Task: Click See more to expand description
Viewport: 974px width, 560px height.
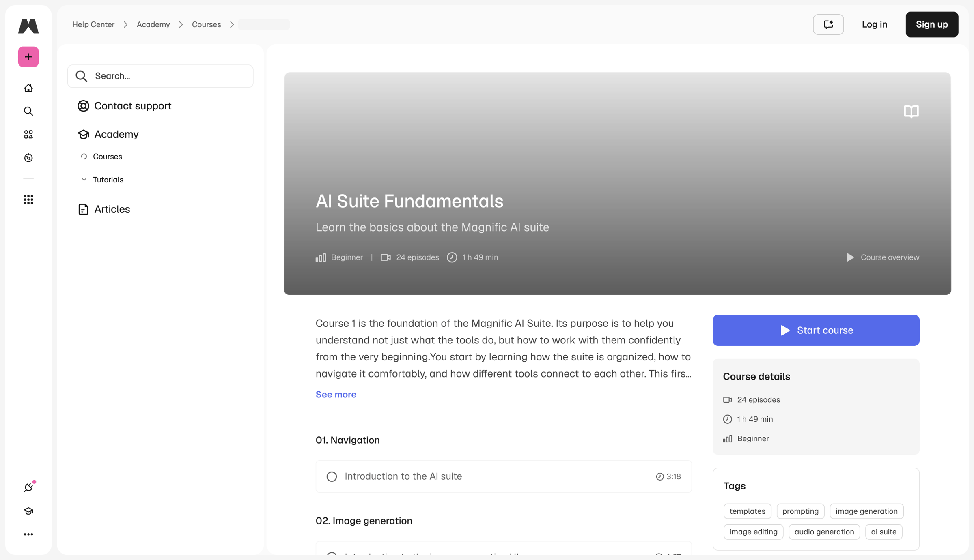Action: pyautogui.click(x=336, y=394)
